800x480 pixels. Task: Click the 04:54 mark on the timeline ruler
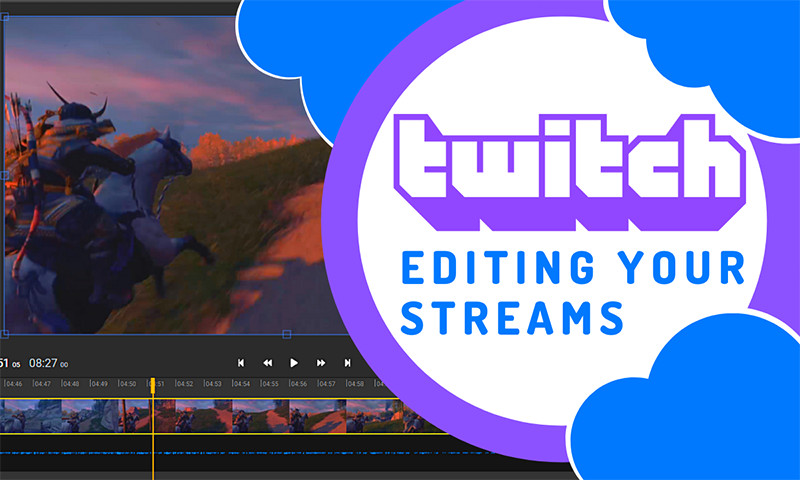[241, 384]
